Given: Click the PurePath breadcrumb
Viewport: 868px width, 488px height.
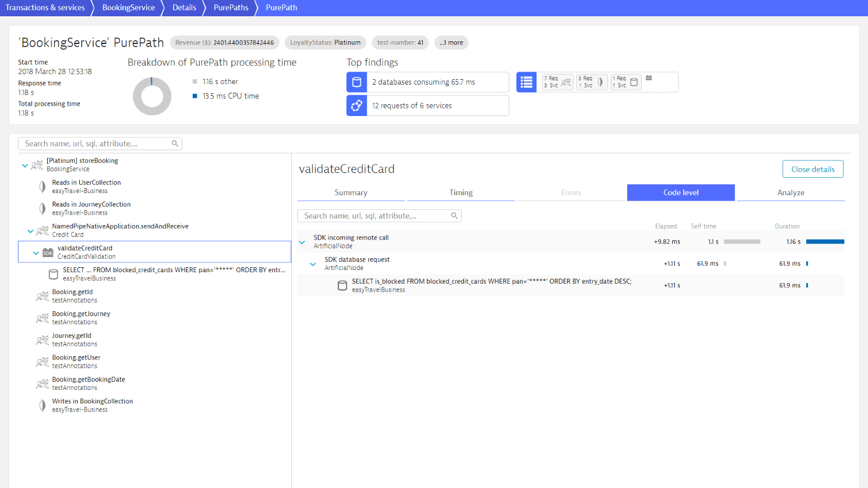Looking at the screenshot, I should pyautogui.click(x=282, y=8).
